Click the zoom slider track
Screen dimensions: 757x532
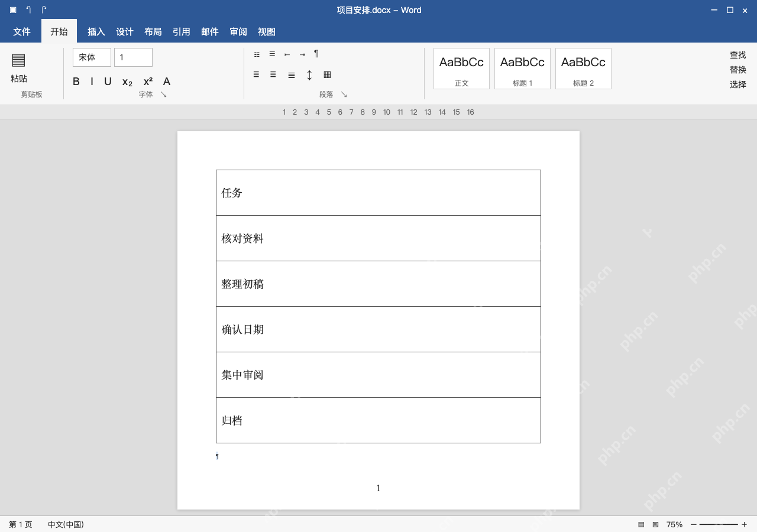click(719, 524)
